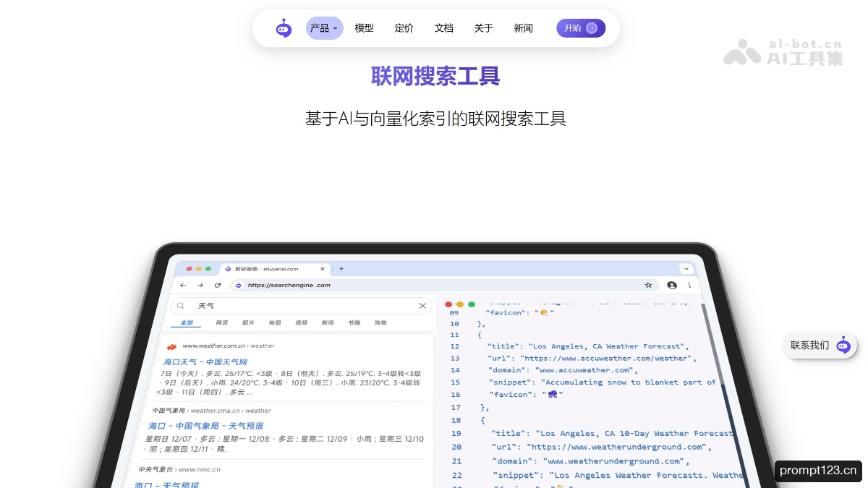
Task: Click the magnifier icon in search box
Action: (181, 306)
